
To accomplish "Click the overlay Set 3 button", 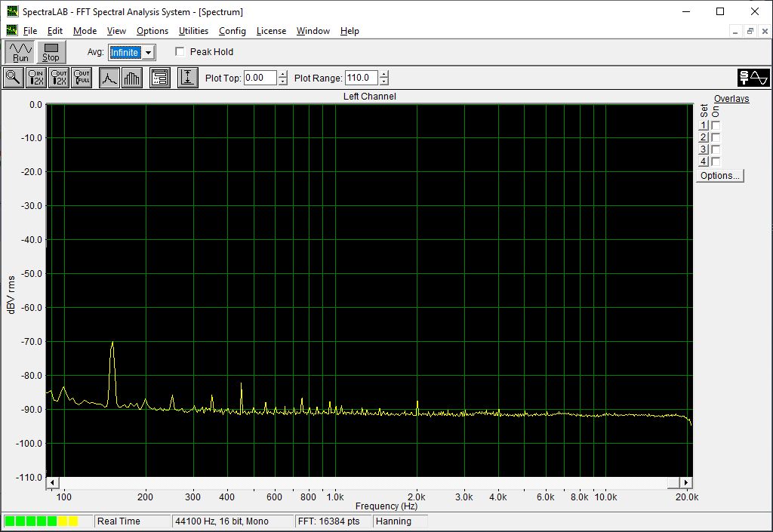I will click(704, 149).
